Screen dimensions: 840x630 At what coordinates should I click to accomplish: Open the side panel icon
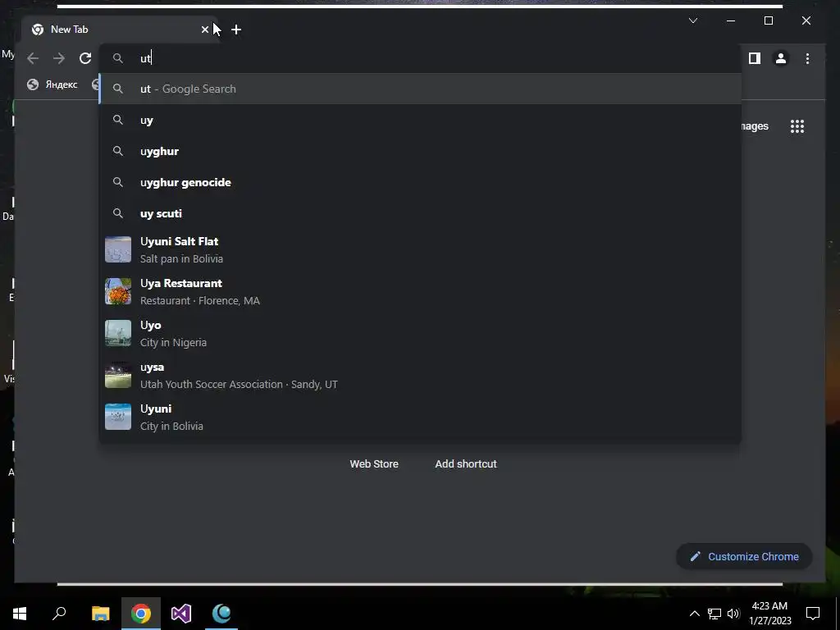(755, 58)
